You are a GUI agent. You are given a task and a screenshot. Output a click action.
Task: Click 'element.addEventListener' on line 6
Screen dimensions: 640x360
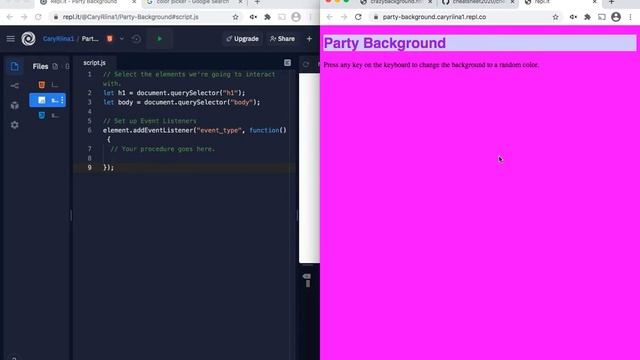tap(148, 131)
